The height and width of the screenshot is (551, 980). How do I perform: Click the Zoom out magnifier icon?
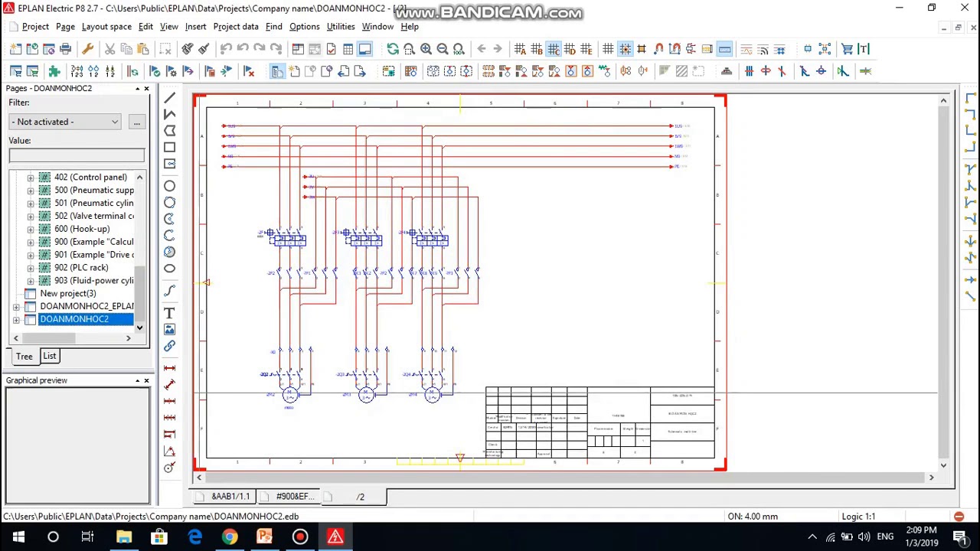[x=442, y=49]
